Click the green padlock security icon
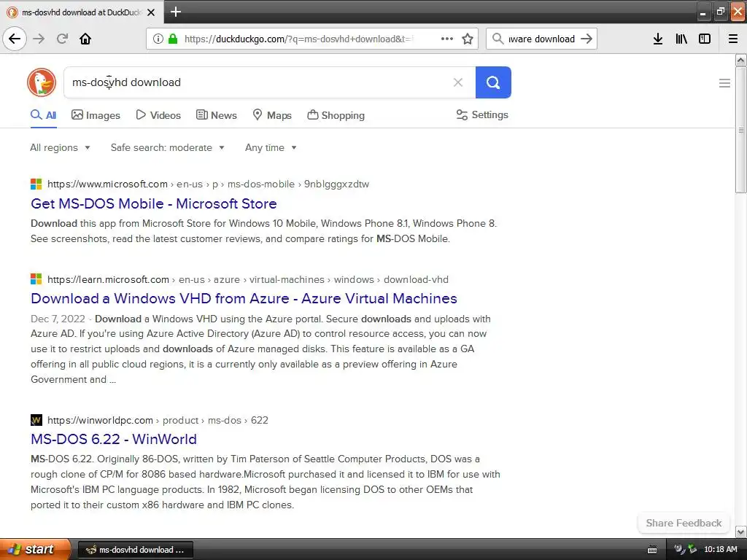Viewport: 747px width, 560px height. click(x=173, y=39)
